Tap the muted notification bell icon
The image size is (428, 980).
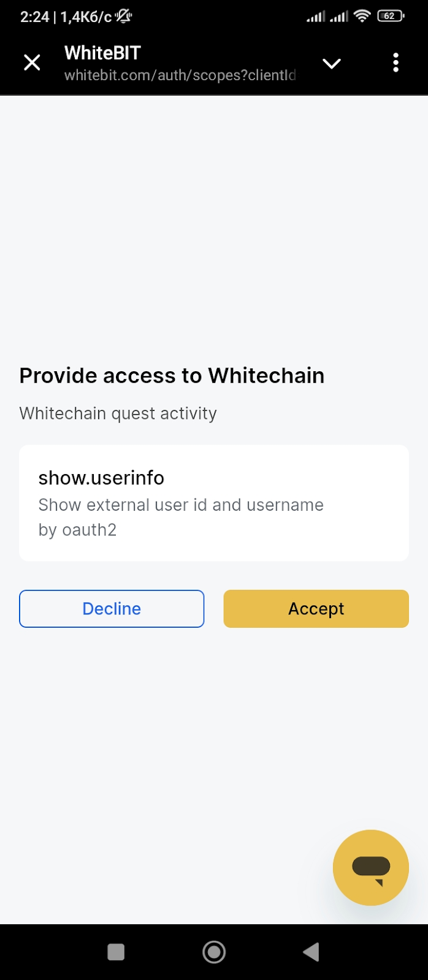click(124, 17)
